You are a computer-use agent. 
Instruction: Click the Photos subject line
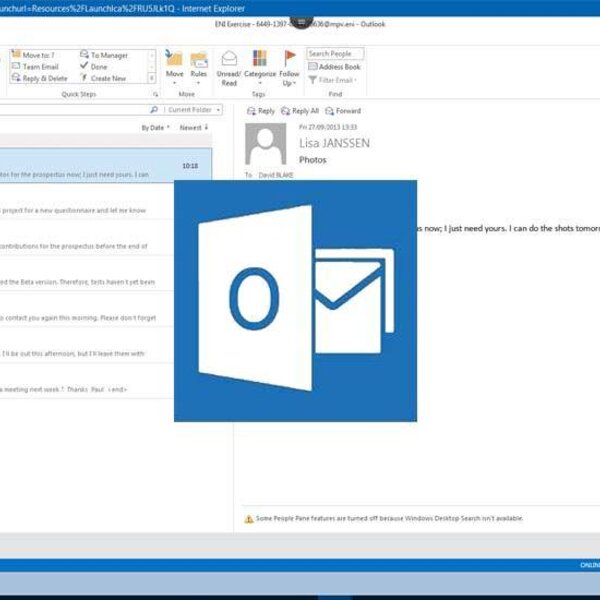pos(313,160)
